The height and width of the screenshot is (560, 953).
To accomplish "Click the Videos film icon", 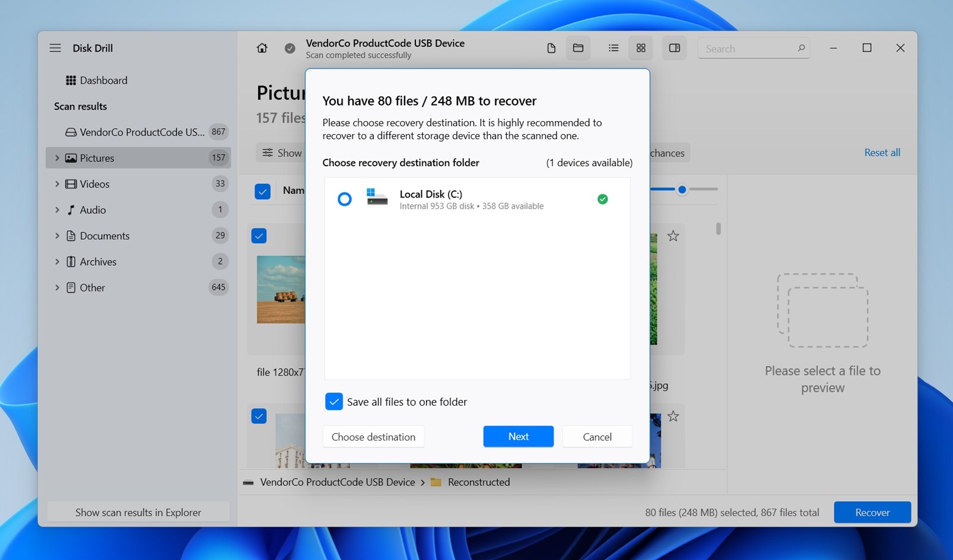I will (x=71, y=184).
